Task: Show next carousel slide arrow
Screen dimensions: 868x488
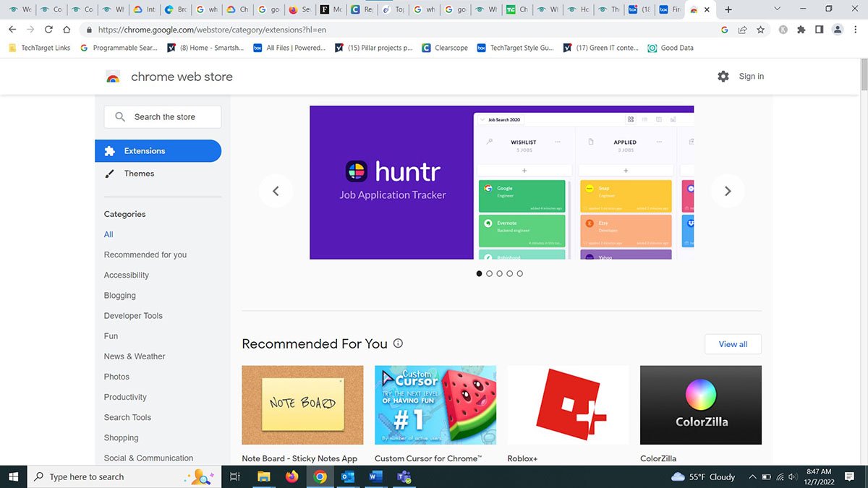Action: (728, 191)
